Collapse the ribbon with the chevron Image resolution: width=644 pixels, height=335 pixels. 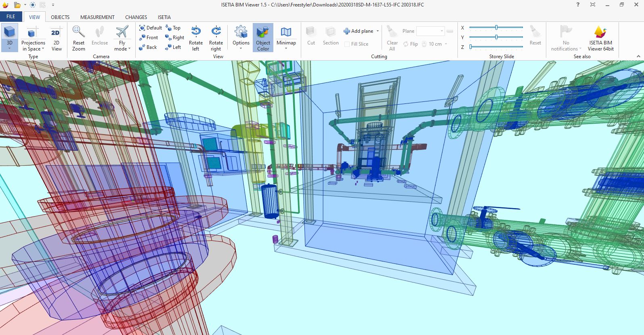[x=638, y=57]
